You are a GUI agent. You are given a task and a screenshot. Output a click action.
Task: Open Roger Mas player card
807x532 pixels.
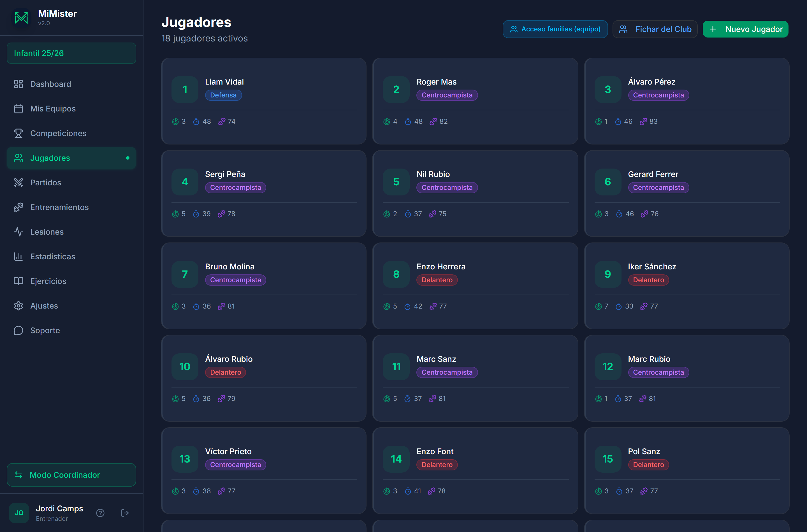coord(475,101)
